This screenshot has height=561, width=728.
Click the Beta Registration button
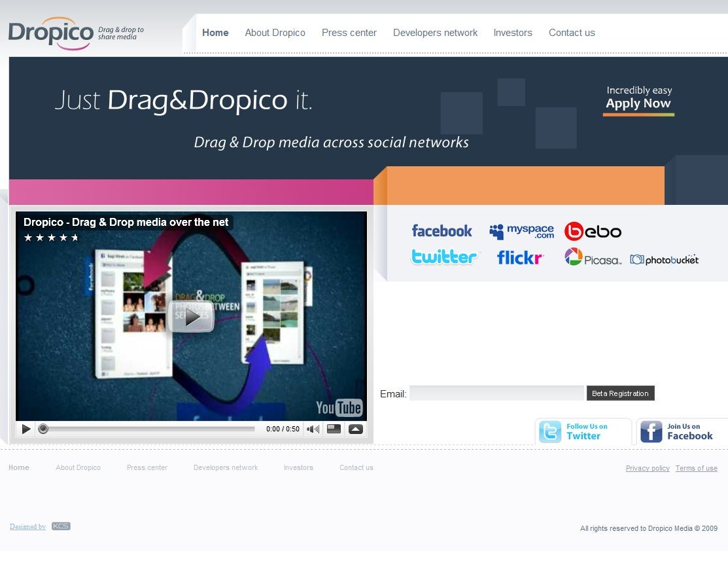620,393
